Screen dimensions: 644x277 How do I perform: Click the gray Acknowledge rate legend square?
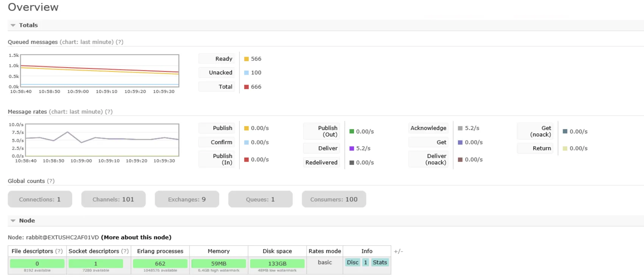click(x=460, y=128)
